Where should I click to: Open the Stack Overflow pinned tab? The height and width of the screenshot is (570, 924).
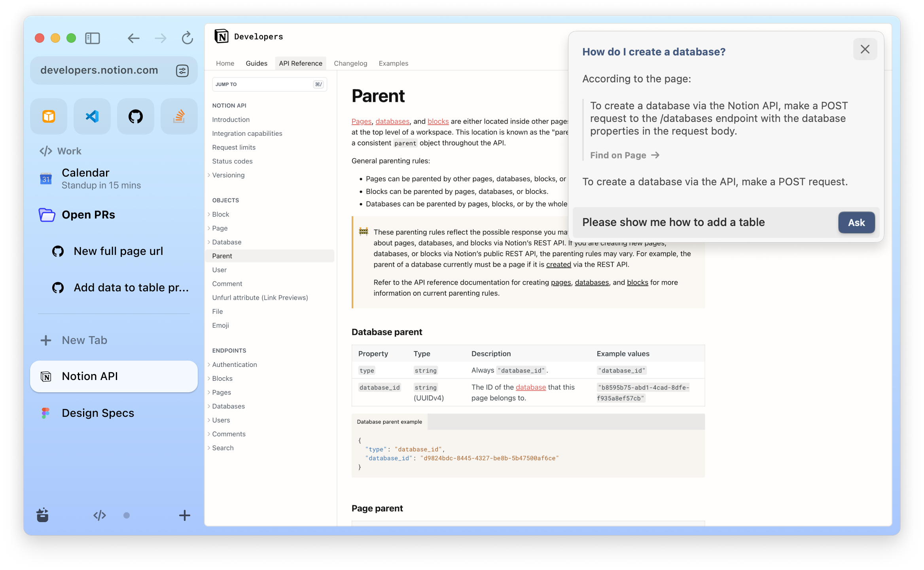click(x=179, y=116)
